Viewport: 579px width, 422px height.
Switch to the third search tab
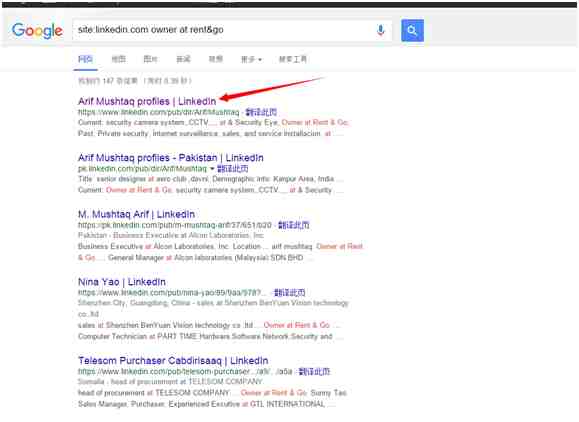150,59
